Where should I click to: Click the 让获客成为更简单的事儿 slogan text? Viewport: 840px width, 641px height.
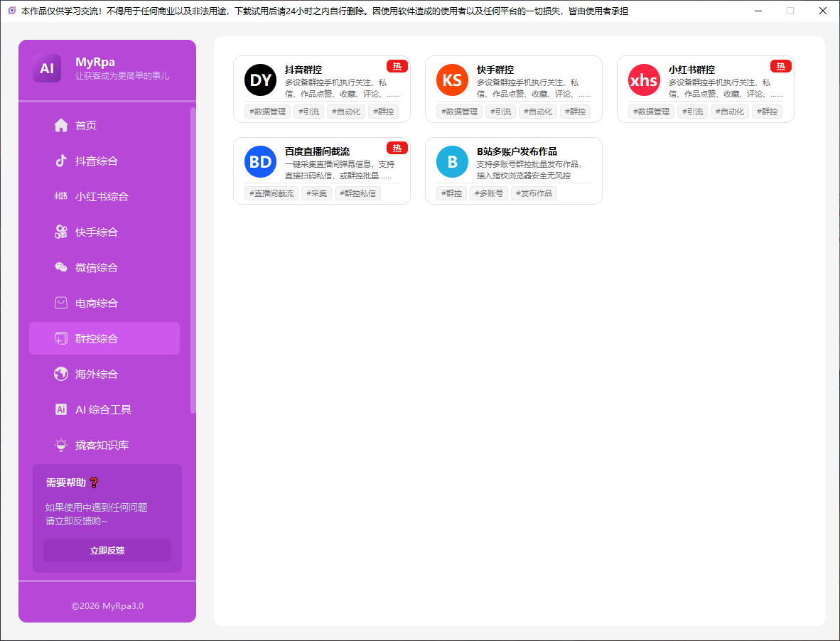tap(122, 76)
